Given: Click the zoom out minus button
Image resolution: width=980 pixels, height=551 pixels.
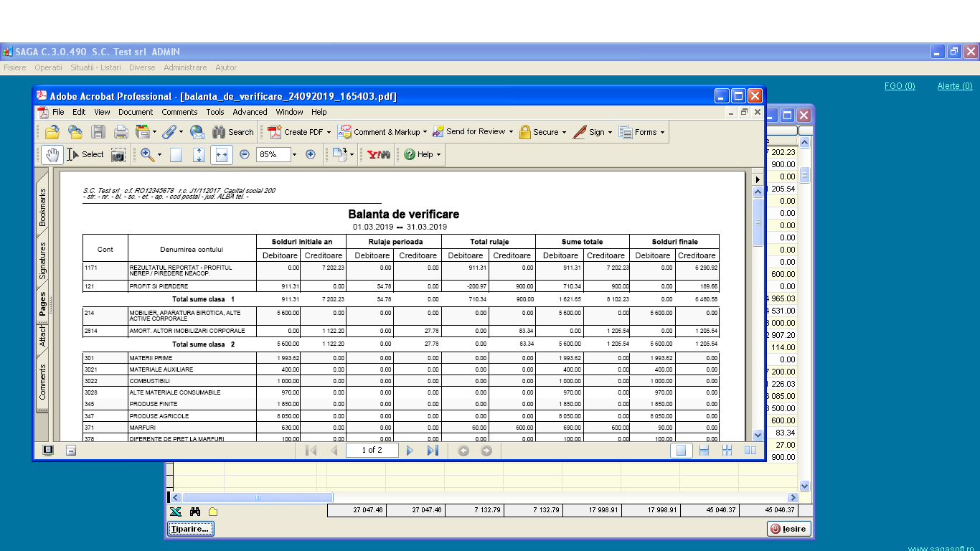Looking at the screenshot, I should [245, 154].
